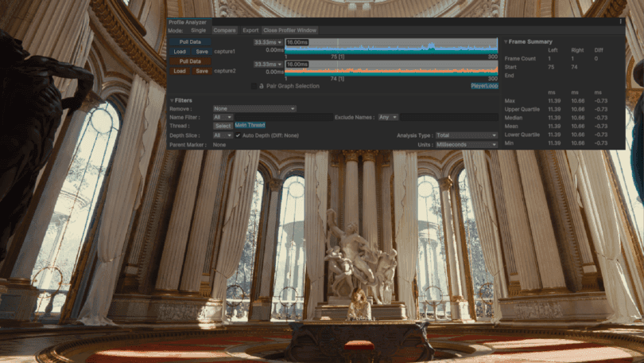Open the kebab menu of Profile Analyzer window

tap(621, 21)
